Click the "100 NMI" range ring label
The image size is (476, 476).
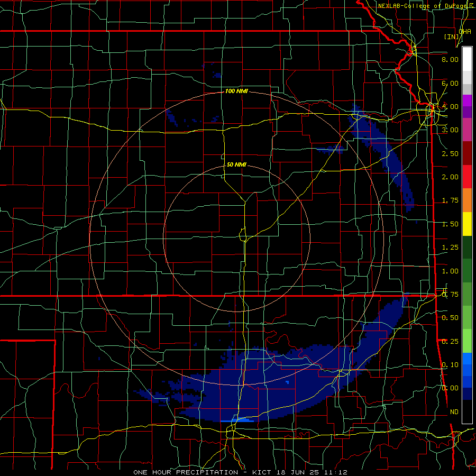coord(236,91)
